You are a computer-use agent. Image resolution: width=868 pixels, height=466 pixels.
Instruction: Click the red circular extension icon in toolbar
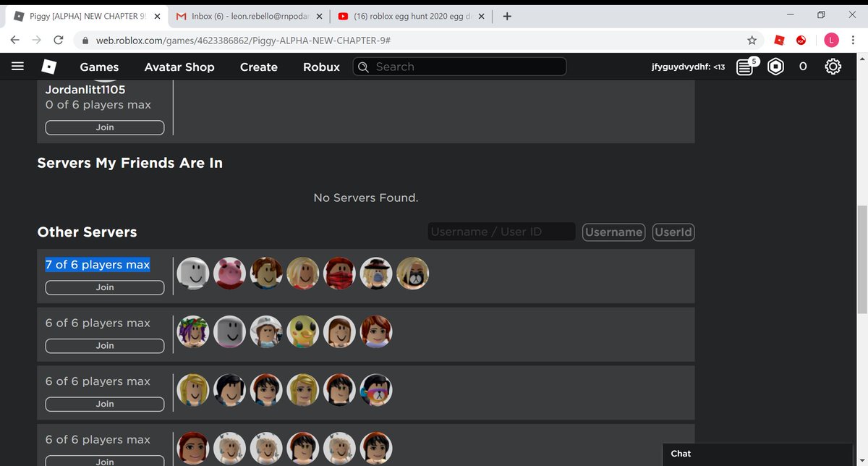tap(801, 40)
